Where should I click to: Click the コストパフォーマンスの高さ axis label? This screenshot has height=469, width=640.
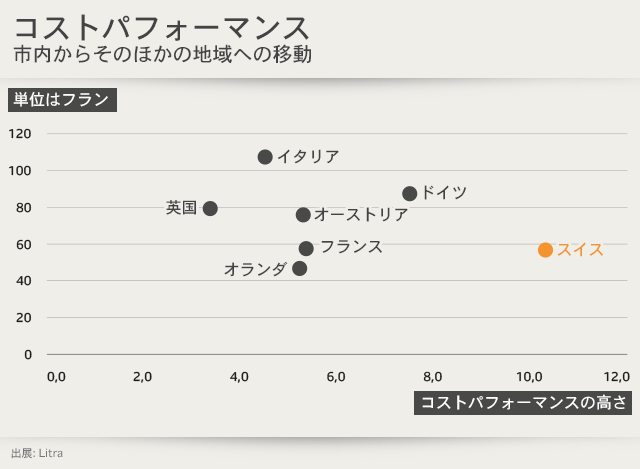click(523, 403)
